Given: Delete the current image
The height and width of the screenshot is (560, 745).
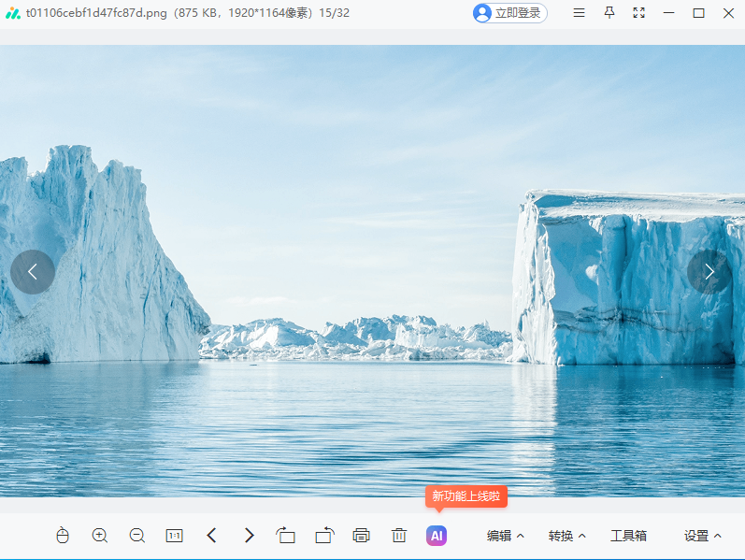Looking at the screenshot, I should pos(399,536).
